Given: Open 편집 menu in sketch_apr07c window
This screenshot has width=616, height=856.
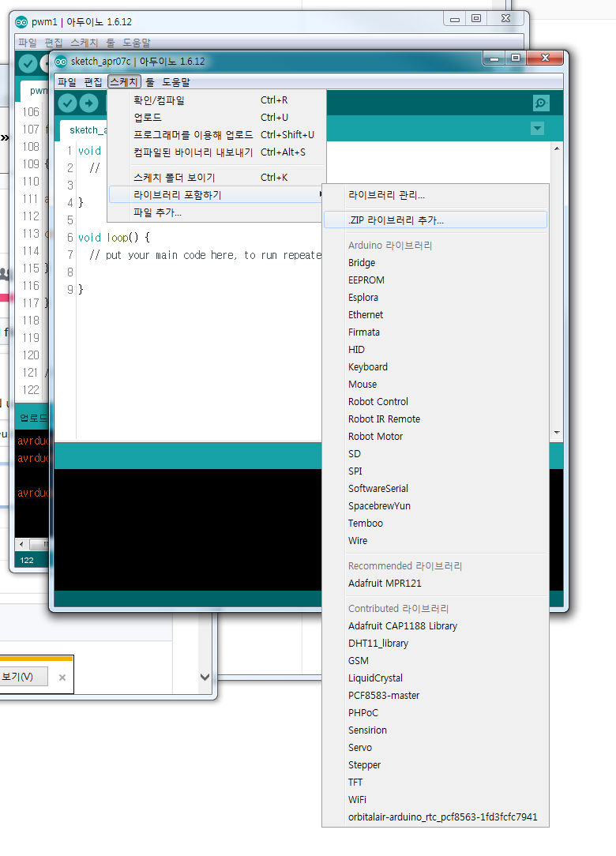Looking at the screenshot, I should coord(93,82).
